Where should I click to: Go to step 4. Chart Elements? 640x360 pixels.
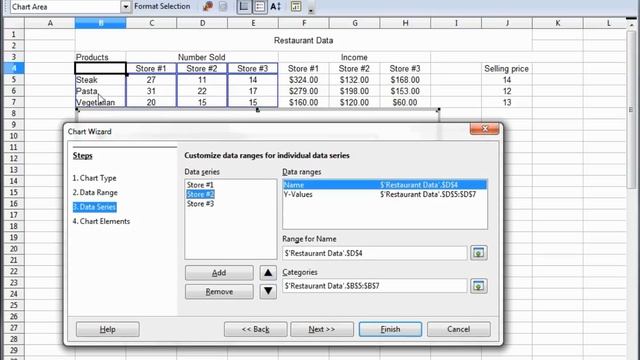click(x=101, y=221)
